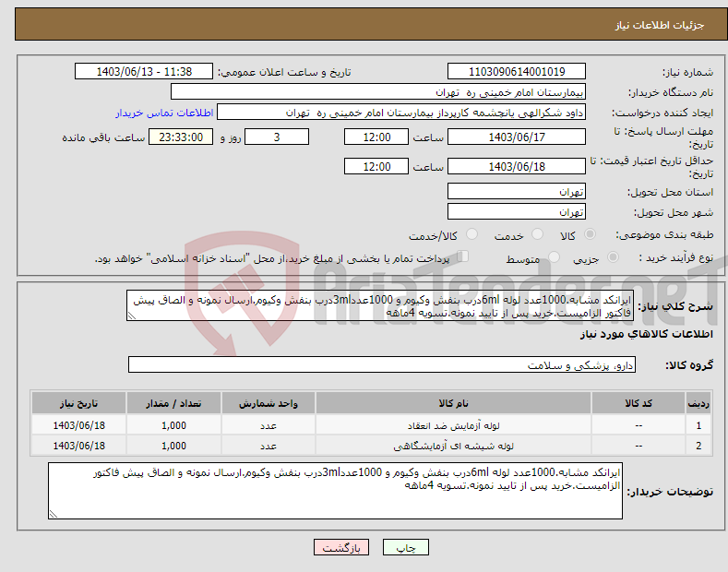Click item name لوله شیشه ای آزمایشگاهی

(453, 446)
